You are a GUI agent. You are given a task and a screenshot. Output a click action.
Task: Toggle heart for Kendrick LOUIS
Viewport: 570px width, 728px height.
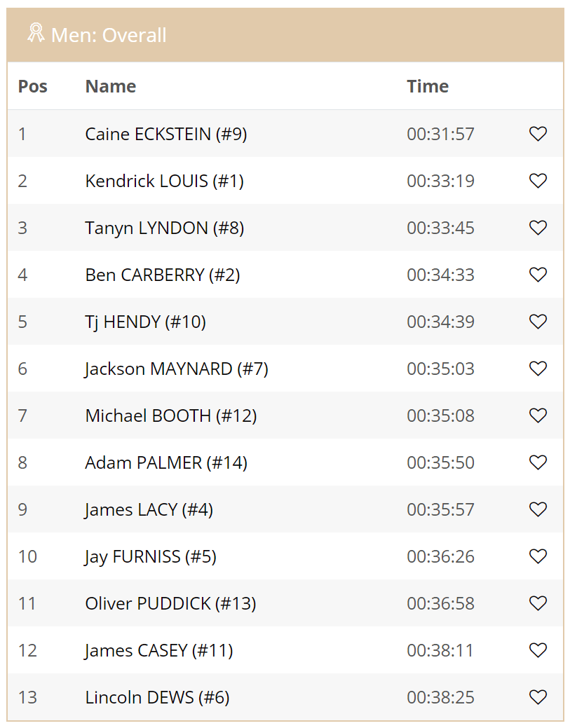point(538,181)
